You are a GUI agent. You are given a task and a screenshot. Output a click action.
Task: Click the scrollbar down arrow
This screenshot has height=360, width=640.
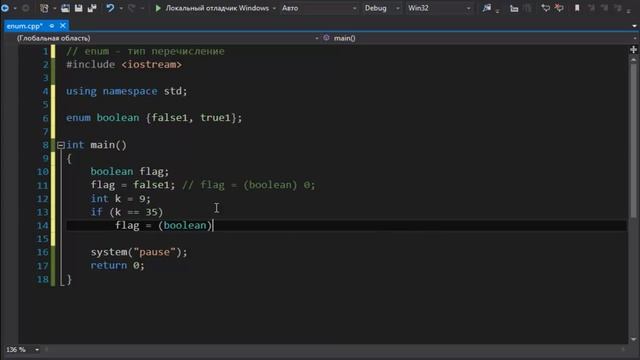pyautogui.click(x=633, y=339)
